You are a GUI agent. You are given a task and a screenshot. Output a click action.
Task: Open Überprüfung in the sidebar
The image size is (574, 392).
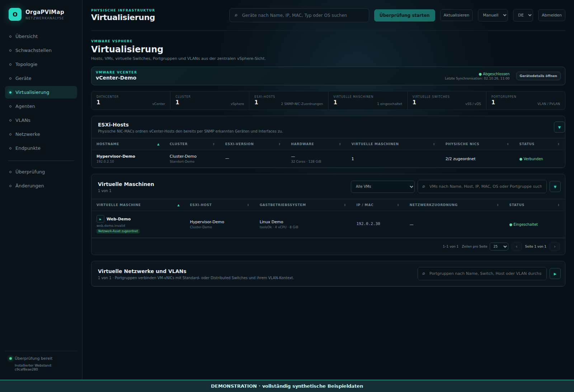click(41, 172)
